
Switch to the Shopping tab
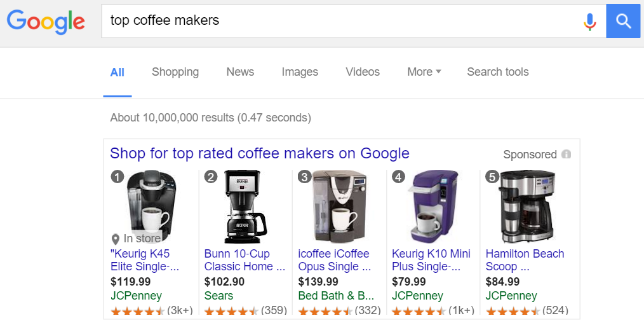coord(175,72)
